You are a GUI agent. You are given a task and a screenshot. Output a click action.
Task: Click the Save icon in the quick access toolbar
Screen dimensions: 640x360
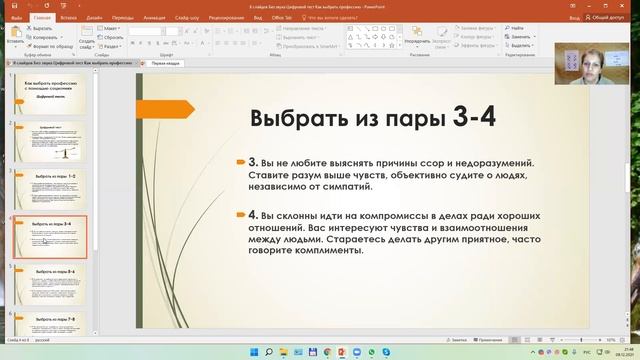click(15, 6)
